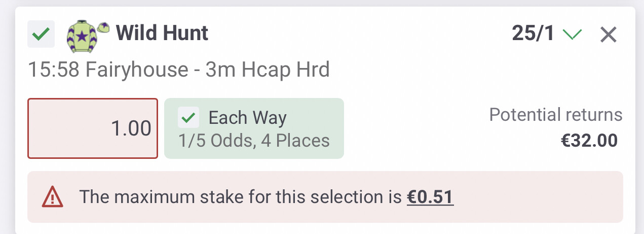644x234 pixels.
Task: Focus the stake input showing 1.00
Action: coord(93,128)
